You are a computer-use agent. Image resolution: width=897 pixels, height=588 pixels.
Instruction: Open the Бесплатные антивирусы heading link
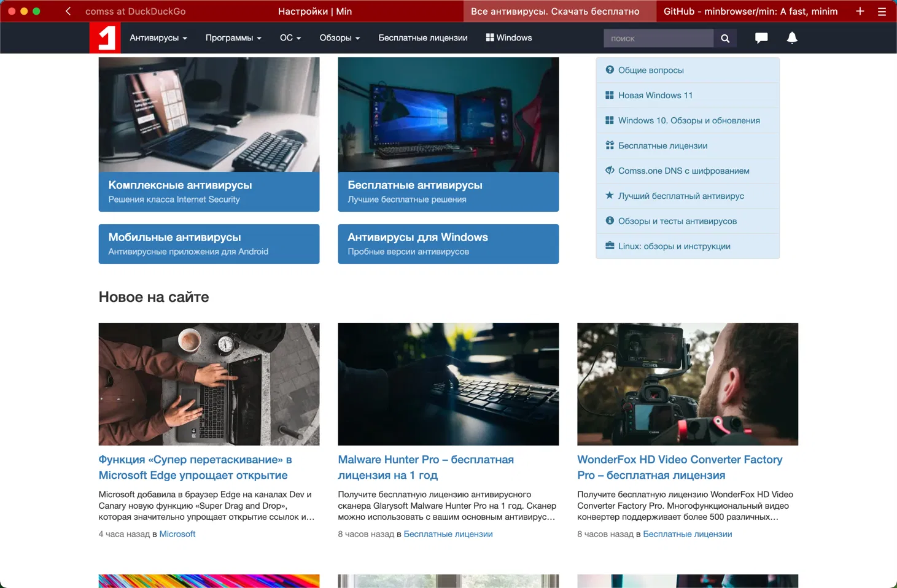click(415, 185)
